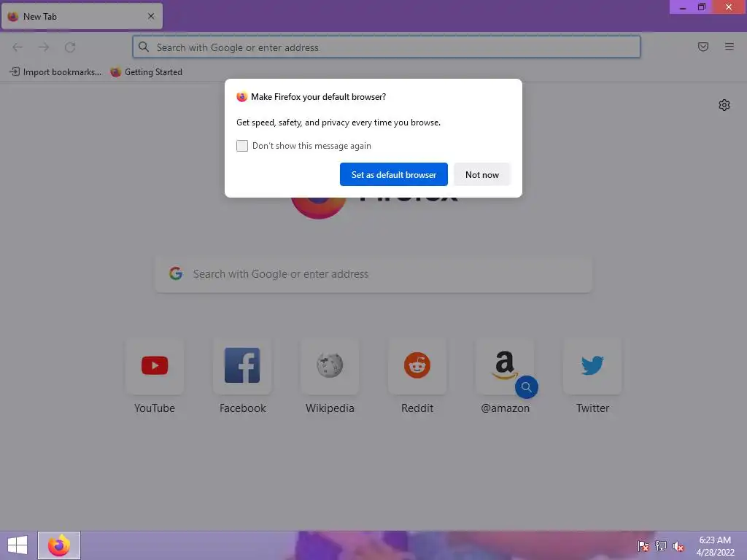Select the New Tab tab
This screenshot has height=560, width=747.
(82, 16)
